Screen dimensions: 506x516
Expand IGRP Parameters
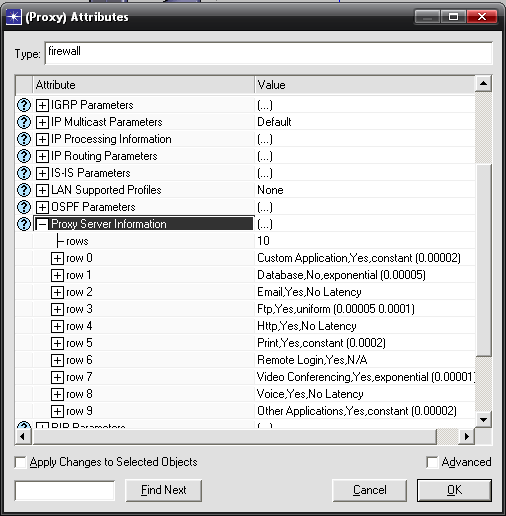pyautogui.click(x=42, y=105)
